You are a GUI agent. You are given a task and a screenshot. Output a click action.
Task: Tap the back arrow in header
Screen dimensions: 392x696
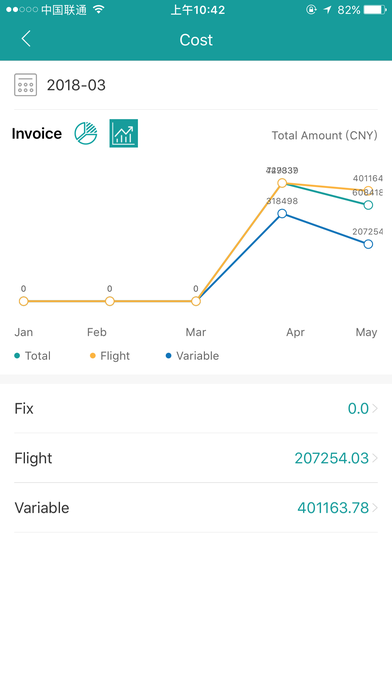click(x=26, y=39)
